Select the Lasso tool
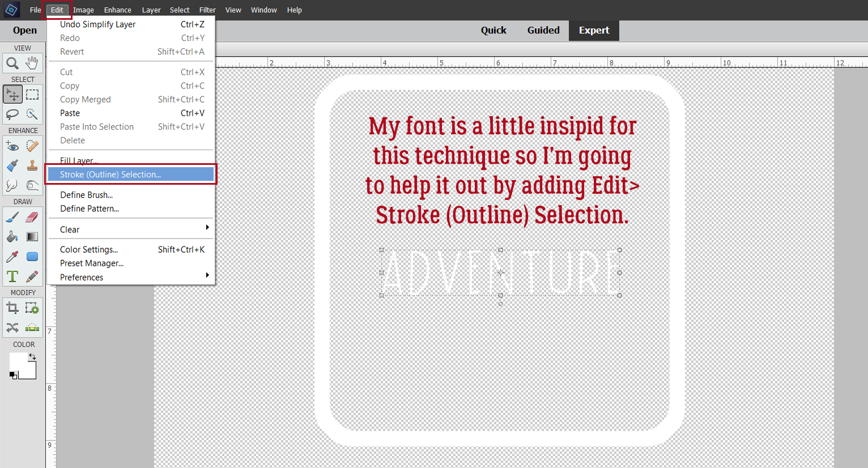The image size is (868, 468). [12, 114]
